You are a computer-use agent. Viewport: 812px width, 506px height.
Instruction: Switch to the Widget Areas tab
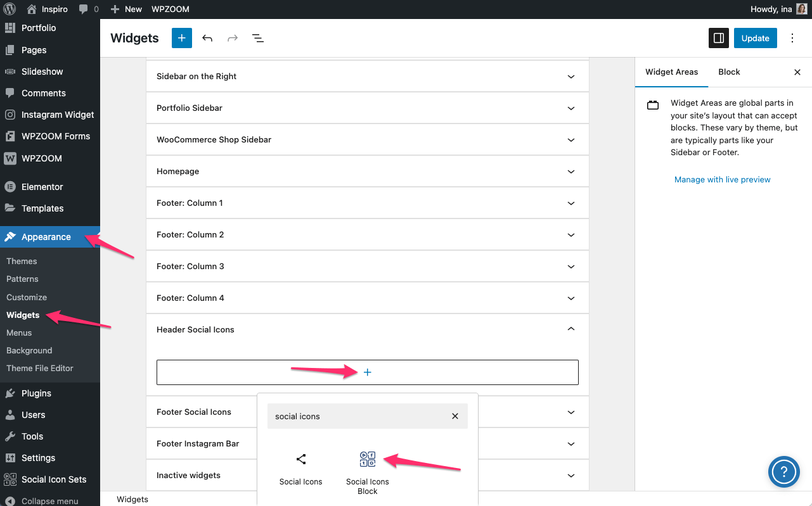[x=671, y=72]
